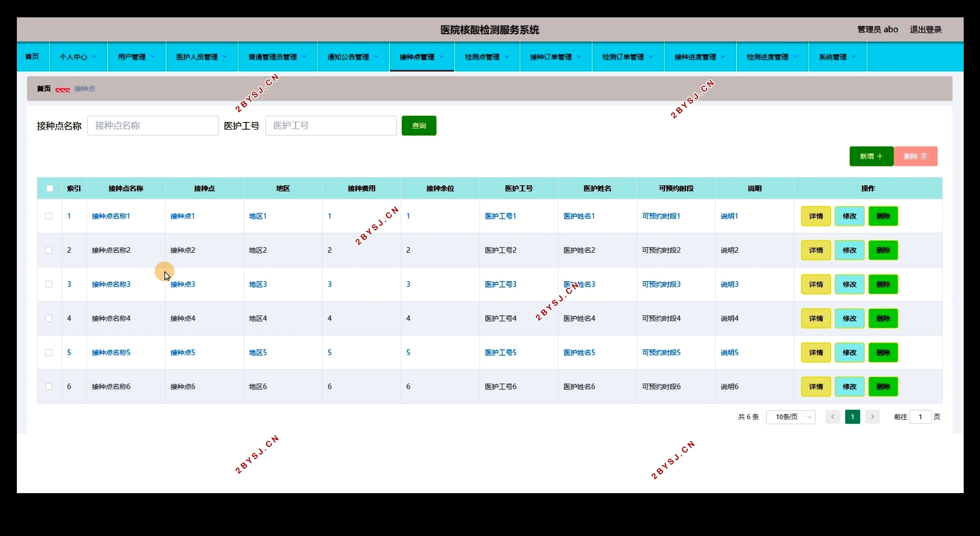Image resolution: width=980 pixels, height=536 pixels.
Task: Check the checkbox for row 5
Action: tap(49, 353)
